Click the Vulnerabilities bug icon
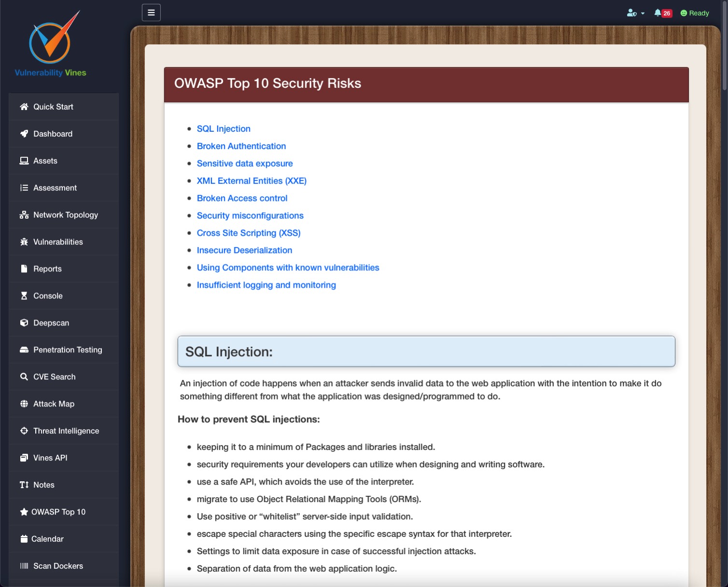 point(24,242)
